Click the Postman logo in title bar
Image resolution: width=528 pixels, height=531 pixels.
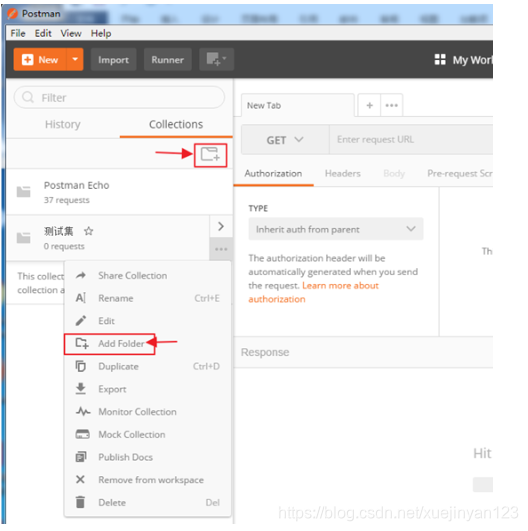point(13,14)
